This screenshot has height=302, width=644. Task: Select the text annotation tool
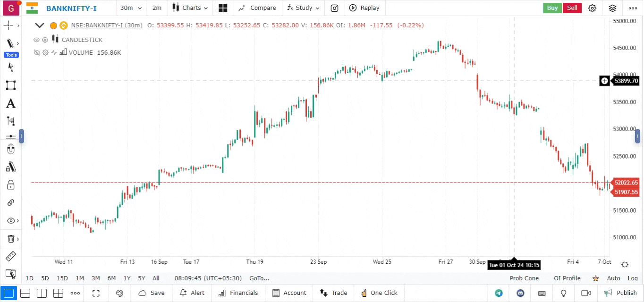(x=10, y=103)
